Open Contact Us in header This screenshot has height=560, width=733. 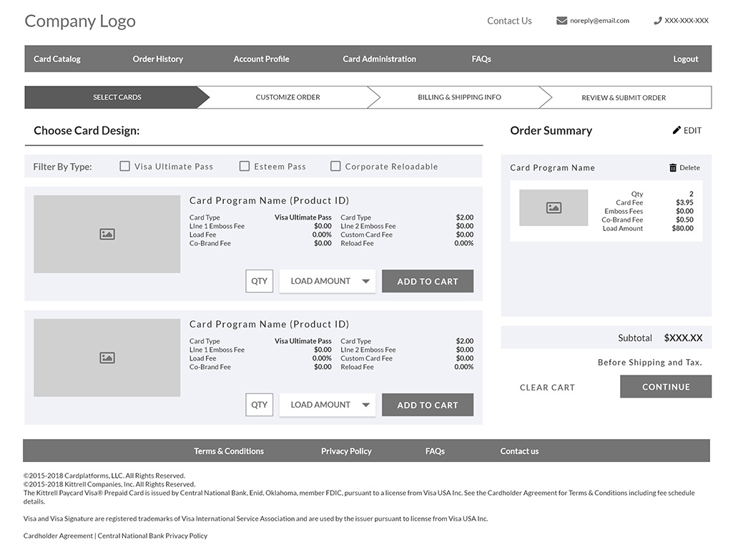(x=510, y=21)
